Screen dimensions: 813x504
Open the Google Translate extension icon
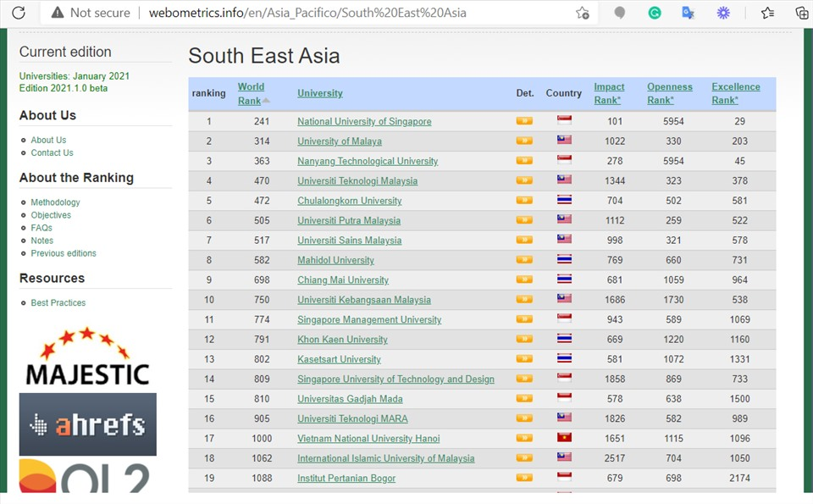pyautogui.click(x=688, y=13)
